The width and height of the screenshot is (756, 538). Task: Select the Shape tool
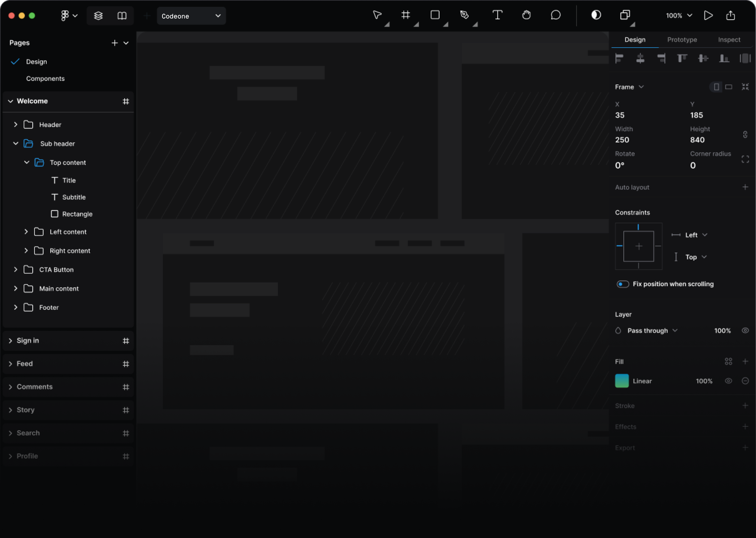click(x=434, y=15)
